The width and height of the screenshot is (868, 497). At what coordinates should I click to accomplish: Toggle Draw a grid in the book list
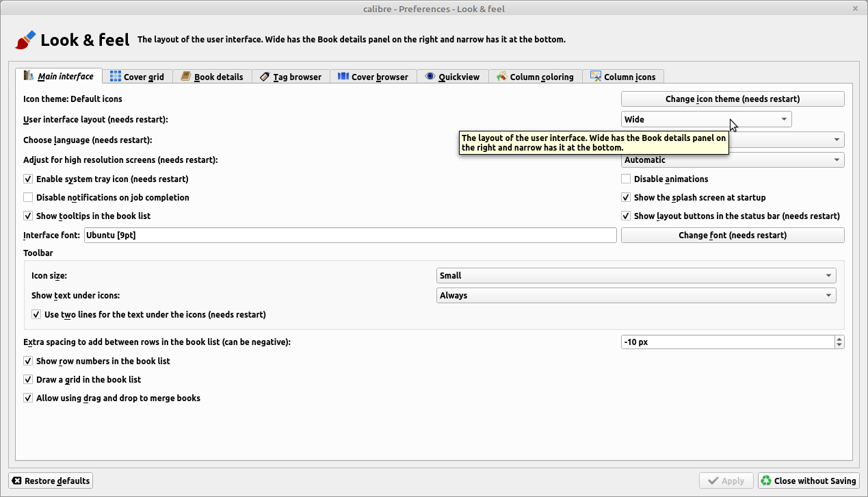(28, 379)
